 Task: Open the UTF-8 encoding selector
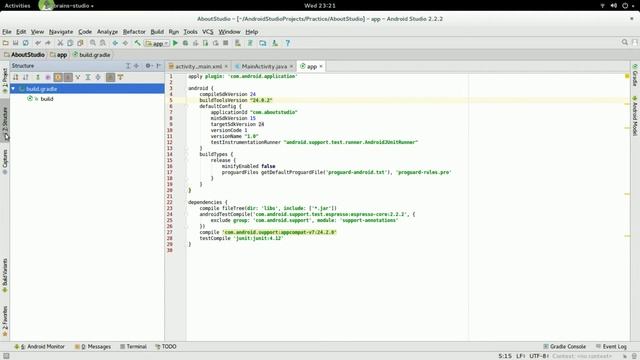(x=539, y=356)
